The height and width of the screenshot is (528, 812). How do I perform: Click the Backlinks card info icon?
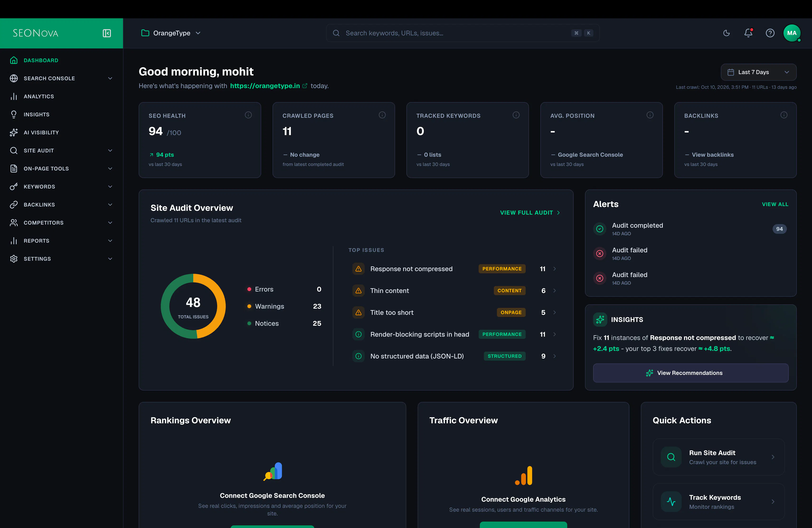click(x=784, y=115)
